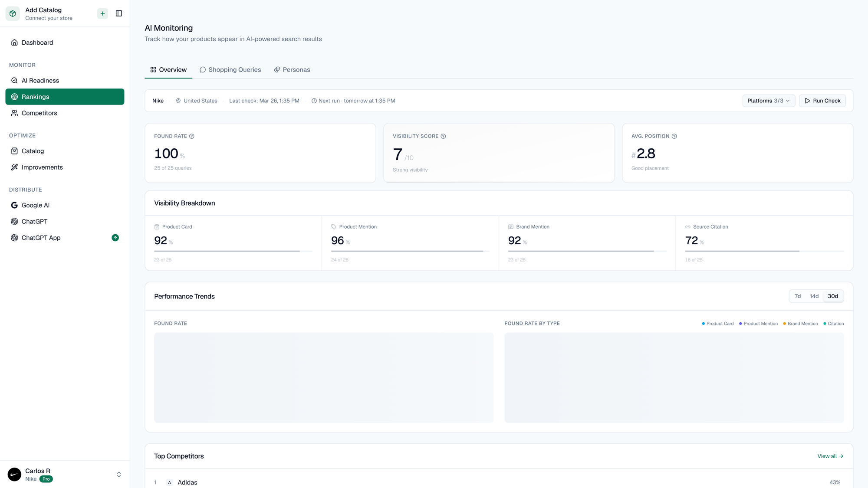868x488 pixels.
Task: Open Competitors page from sidebar
Action: (65, 113)
